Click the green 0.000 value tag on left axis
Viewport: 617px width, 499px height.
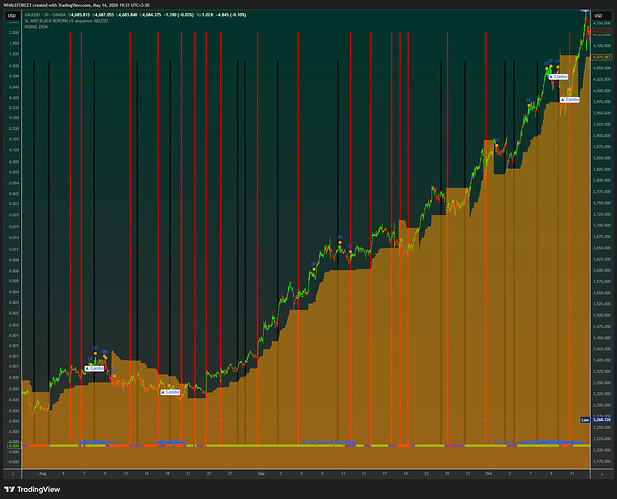point(13,446)
